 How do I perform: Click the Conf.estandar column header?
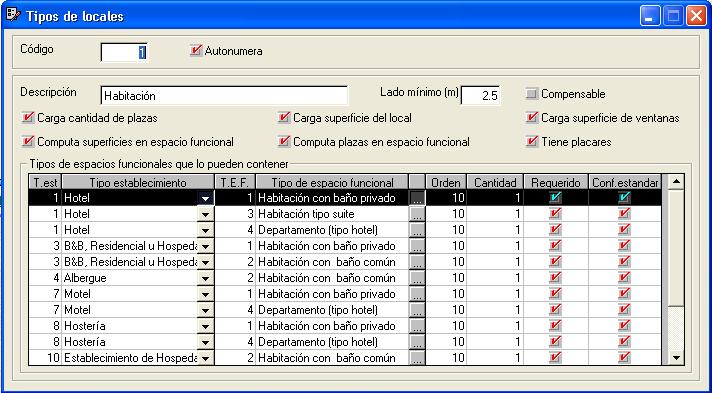(x=625, y=182)
